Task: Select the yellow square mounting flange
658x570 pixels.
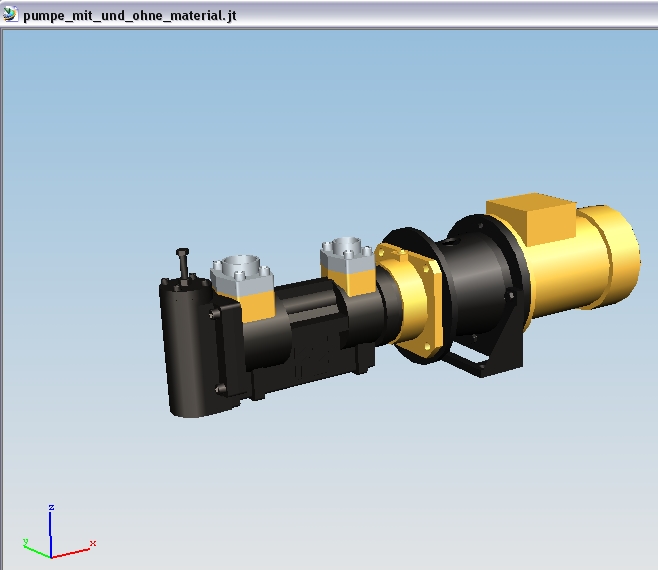Action: tap(409, 301)
